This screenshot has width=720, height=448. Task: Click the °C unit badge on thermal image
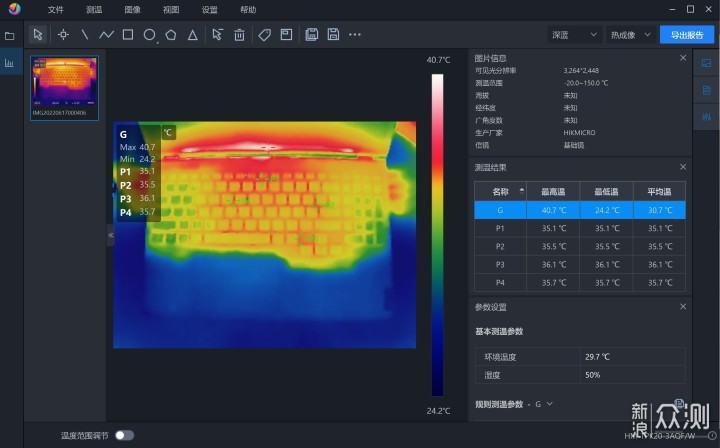pyautogui.click(x=169, y=133)
